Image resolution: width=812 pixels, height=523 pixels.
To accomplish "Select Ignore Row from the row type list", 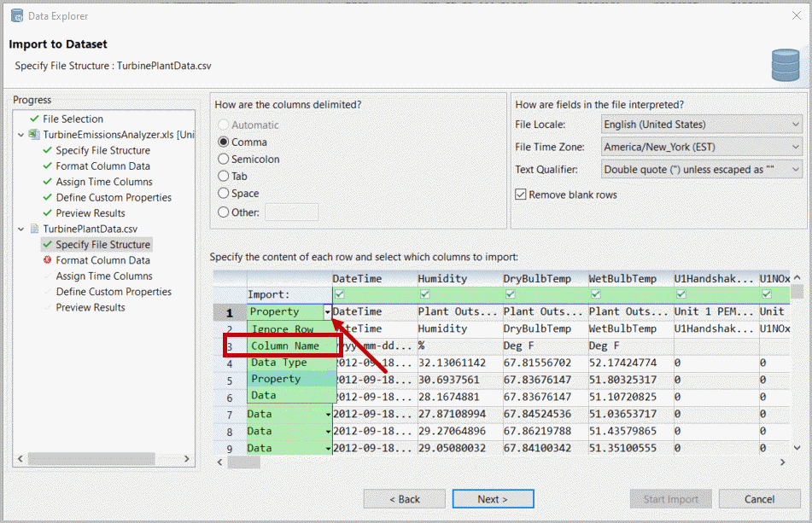I will [282, 329].
